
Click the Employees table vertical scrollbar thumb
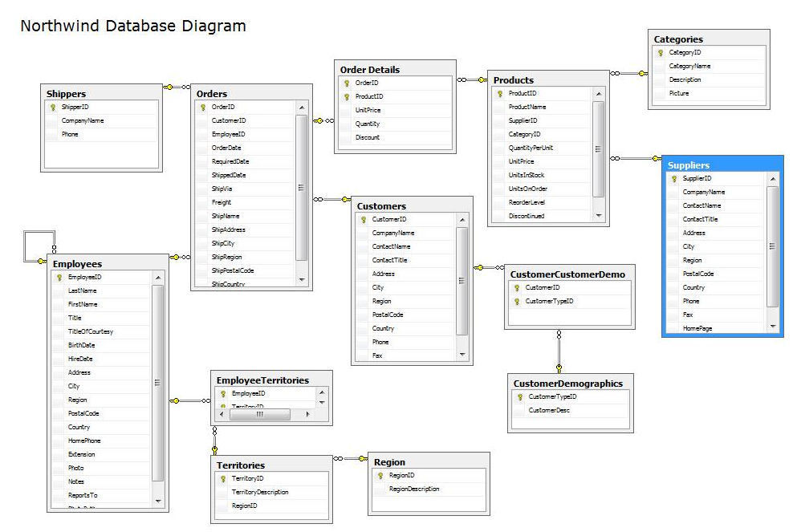[x=157, y=382]
